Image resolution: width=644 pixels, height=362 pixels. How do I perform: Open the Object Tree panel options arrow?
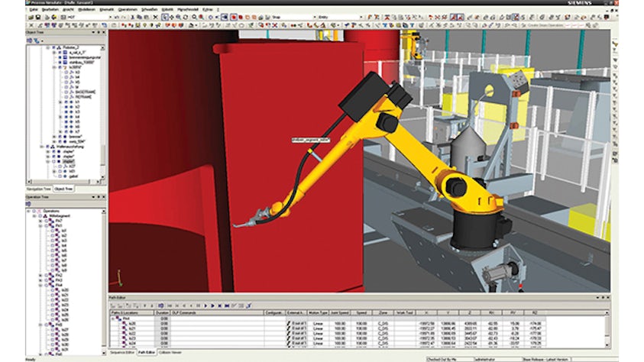click(93, 32)
